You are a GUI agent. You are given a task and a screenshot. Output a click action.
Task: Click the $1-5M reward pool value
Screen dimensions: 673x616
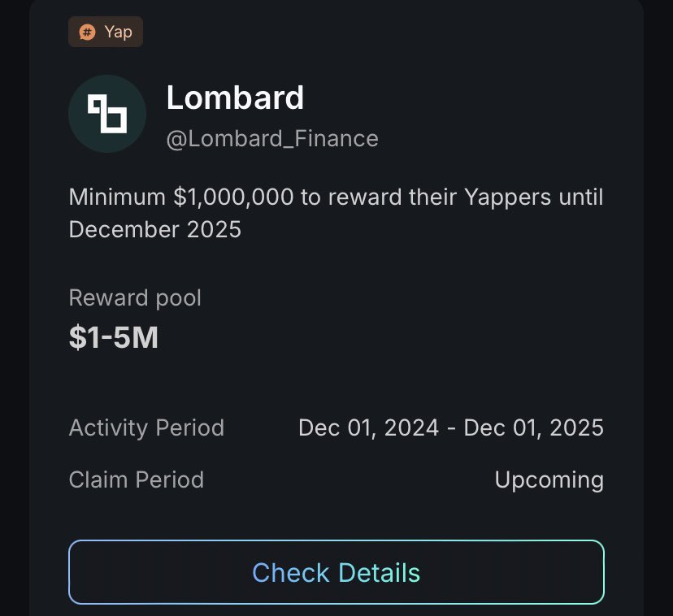(114, 337)
